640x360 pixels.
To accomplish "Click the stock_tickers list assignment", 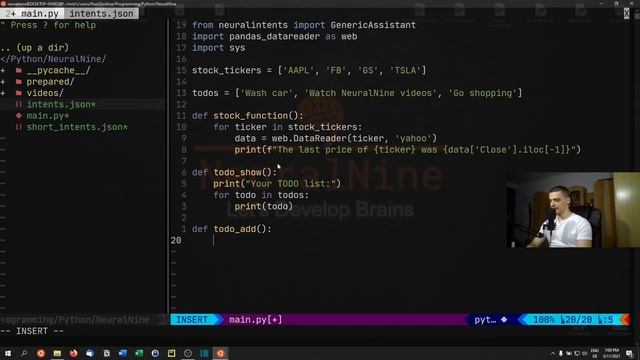I will [309, 70].
